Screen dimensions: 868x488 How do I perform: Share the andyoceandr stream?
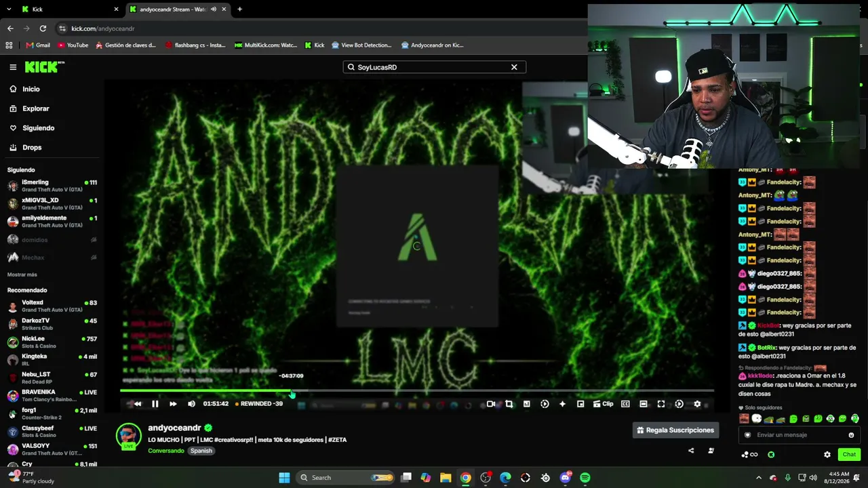691,451
